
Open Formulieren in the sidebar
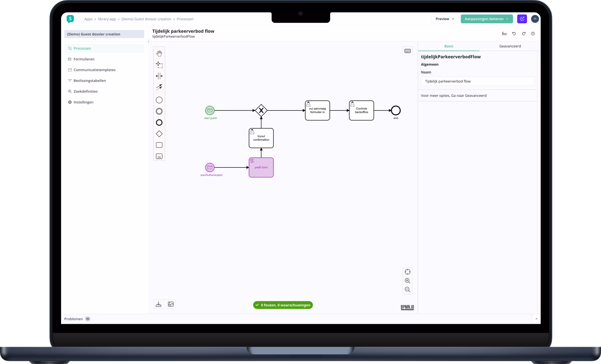tap(84, 59)
